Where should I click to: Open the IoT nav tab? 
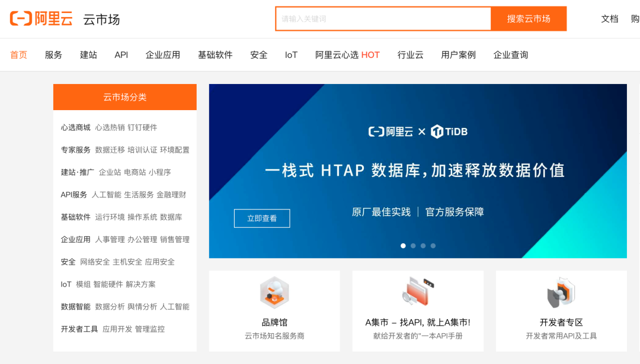point(291,55)
